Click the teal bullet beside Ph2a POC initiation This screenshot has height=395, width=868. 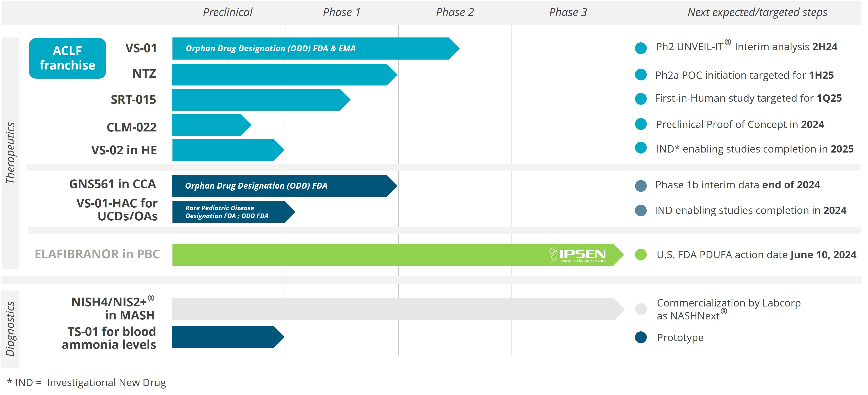point(640,75)
